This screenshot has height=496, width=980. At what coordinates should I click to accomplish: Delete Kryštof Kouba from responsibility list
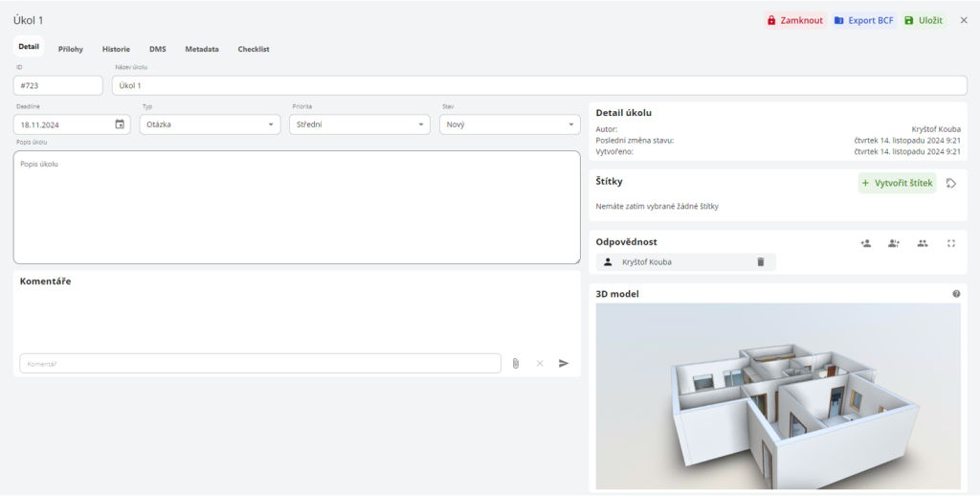pyautogui.click(x=761, y=261)
